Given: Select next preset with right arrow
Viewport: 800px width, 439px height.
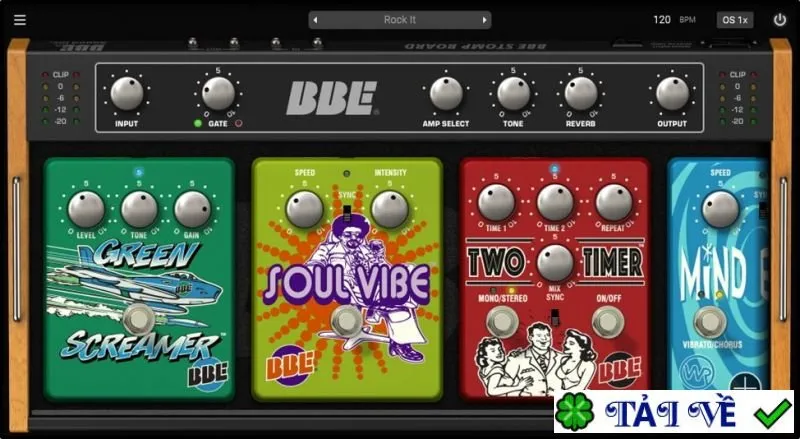Looking at the screenshot, I should point(484,20).
